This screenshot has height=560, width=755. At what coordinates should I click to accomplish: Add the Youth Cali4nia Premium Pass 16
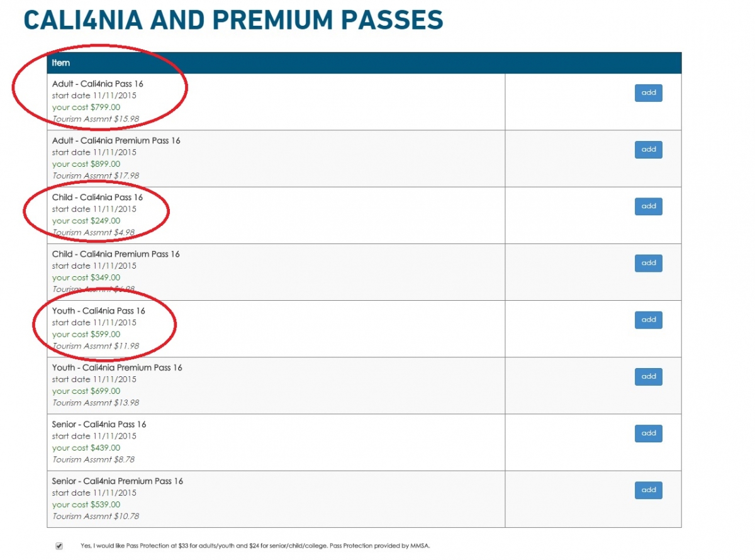coord(648,376)
